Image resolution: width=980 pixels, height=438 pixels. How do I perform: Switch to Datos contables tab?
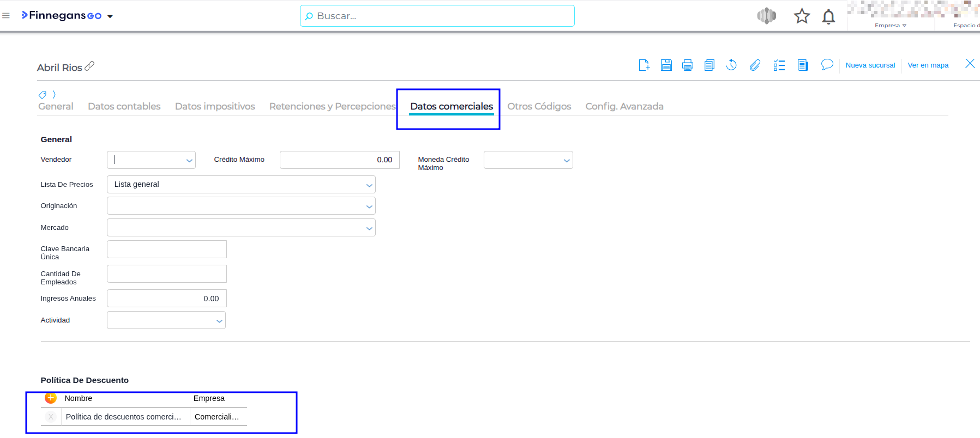124,106
